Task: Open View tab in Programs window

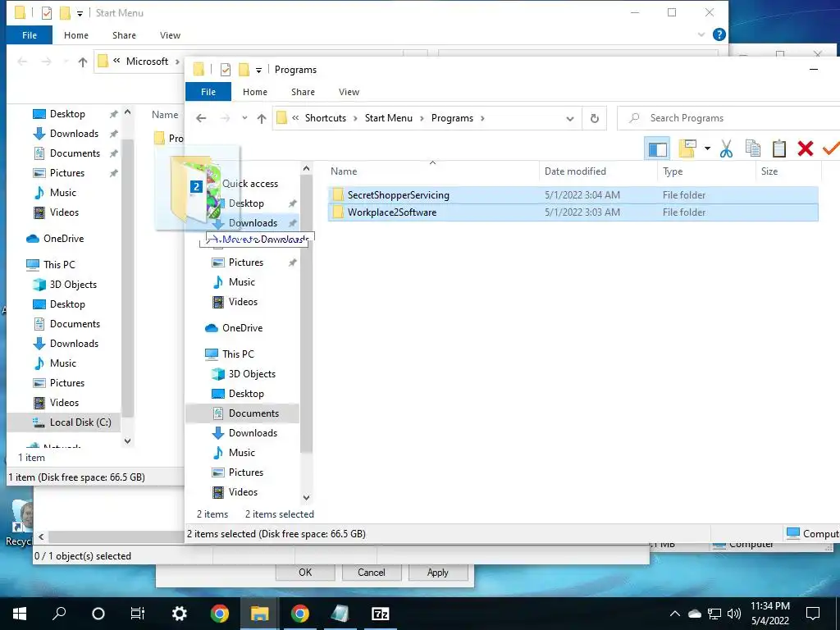Action: click(349, 92)
